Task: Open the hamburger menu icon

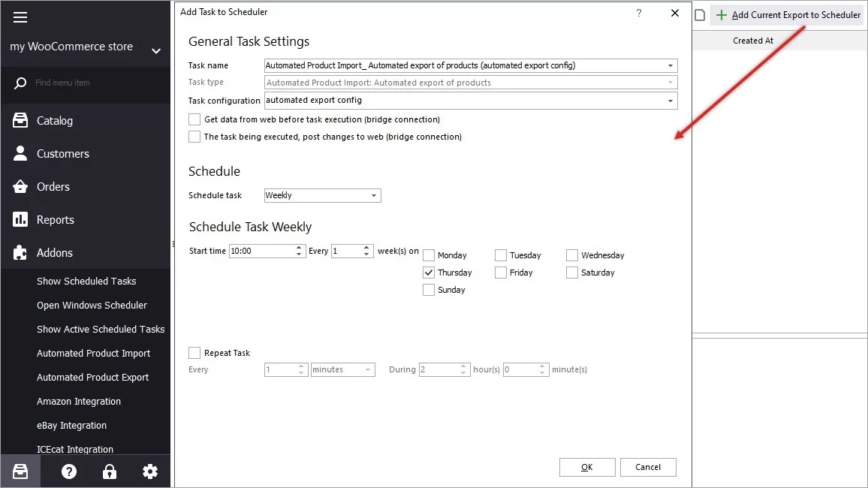Action: [20, 17]
